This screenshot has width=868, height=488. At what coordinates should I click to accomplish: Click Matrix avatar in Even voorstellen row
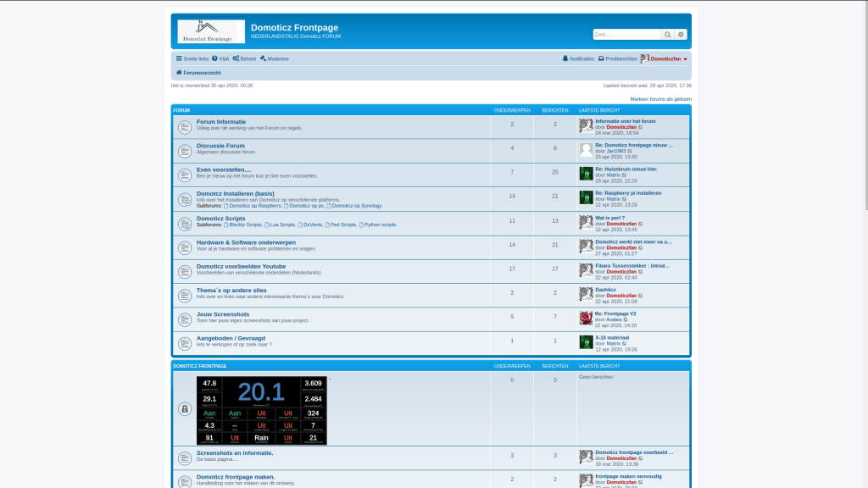point(586,174)
